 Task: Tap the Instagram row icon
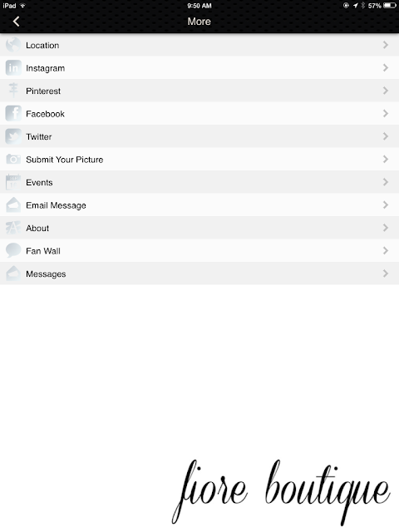(x=13, y=68)
